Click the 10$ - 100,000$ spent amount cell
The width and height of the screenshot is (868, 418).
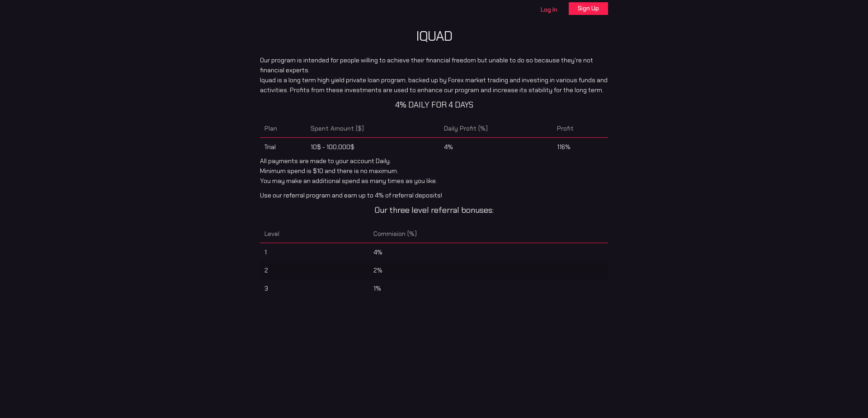332,147
